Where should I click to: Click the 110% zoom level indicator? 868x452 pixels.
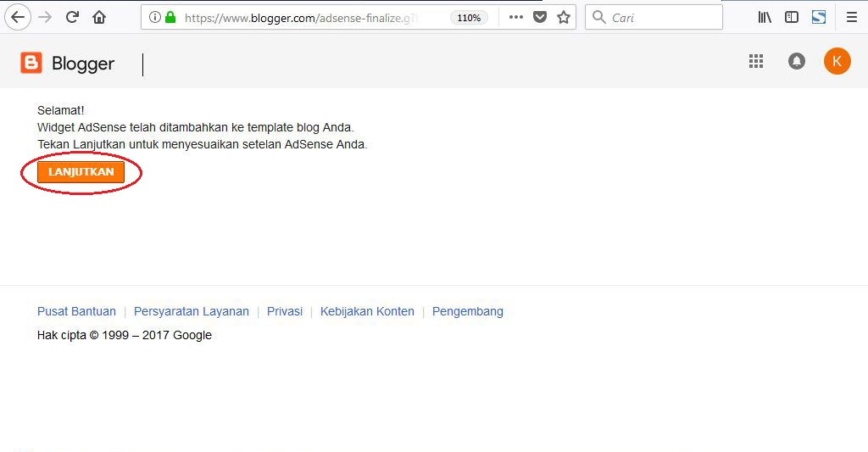(x=469, y=18)
